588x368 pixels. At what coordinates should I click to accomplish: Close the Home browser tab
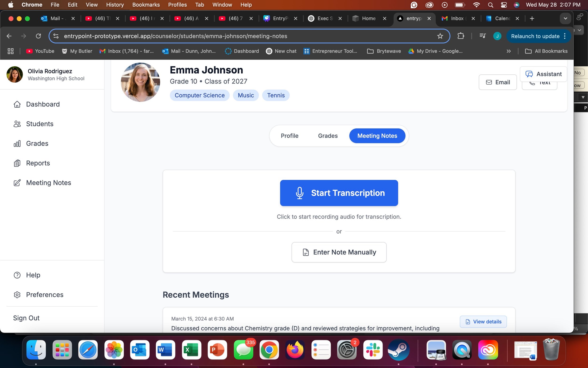(x=385, y=19)
